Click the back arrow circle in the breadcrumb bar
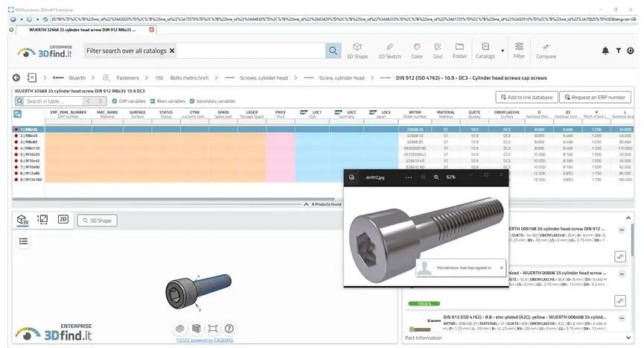This screenshot has height=348, width=644. click(16, 77)
